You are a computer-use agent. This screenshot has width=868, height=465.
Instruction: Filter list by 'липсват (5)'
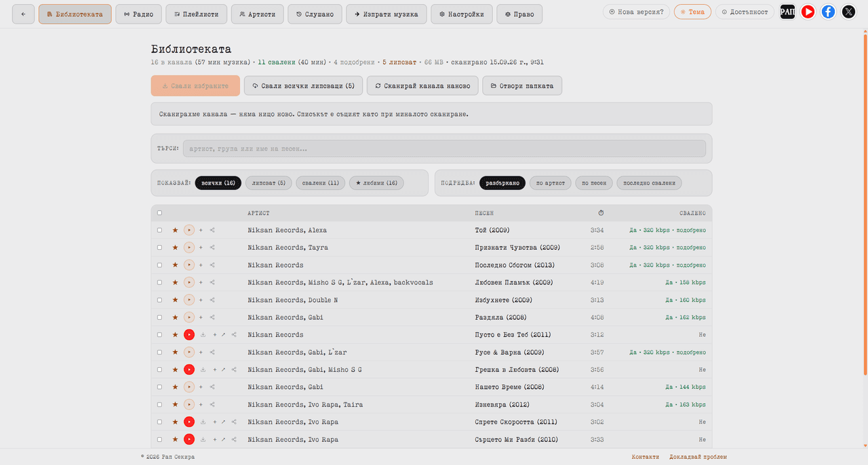click(269, 183)
